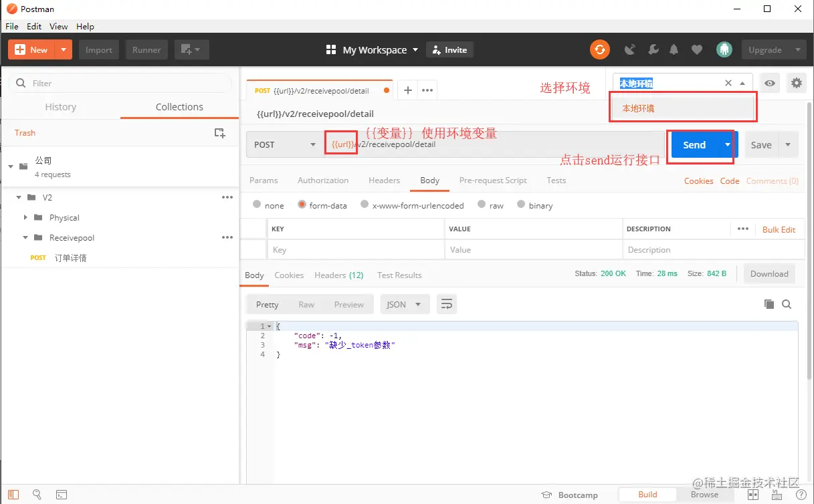Open environment quick look eye icon
Viewport: 814px width, 504px height.
click(x=771, y=83)
